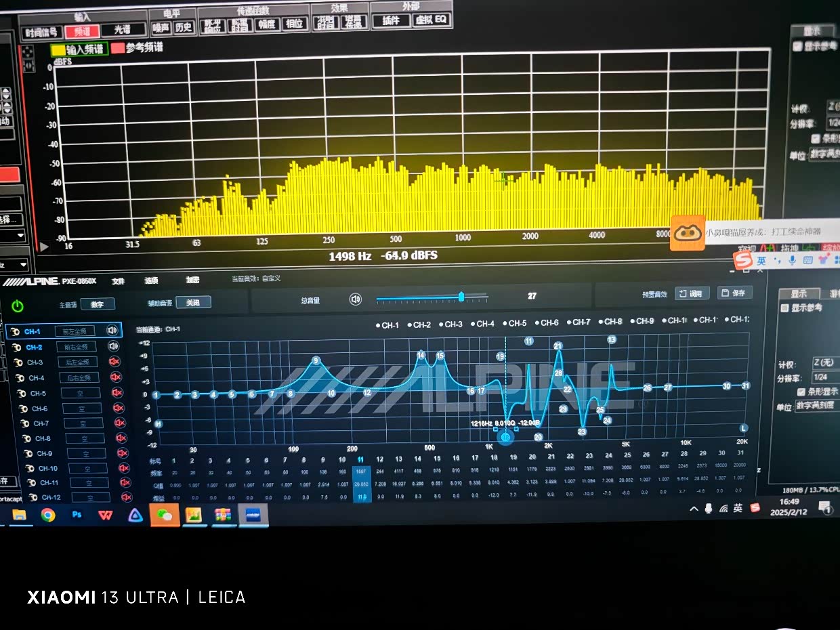Image resolution: width=840 pixels, height=630 pixels.
Task: Click the high-pass H handle on EQ graph
Action: [x=159, y=424]
